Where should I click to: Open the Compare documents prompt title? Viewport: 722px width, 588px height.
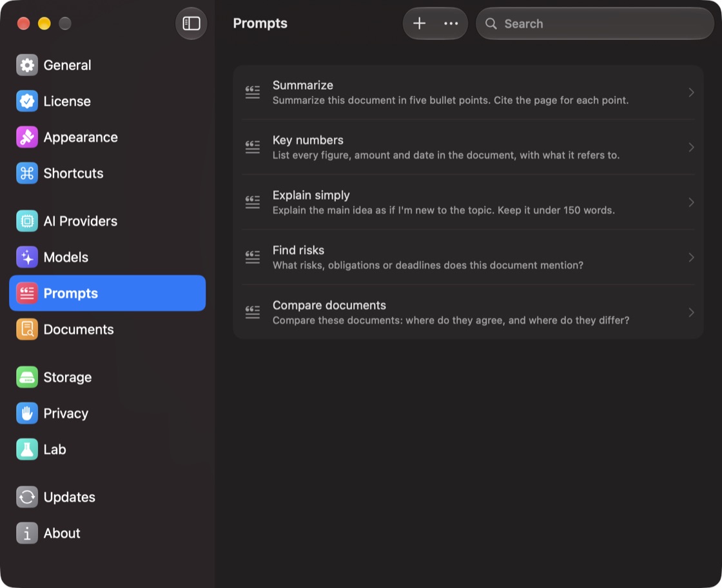(329, 305)
